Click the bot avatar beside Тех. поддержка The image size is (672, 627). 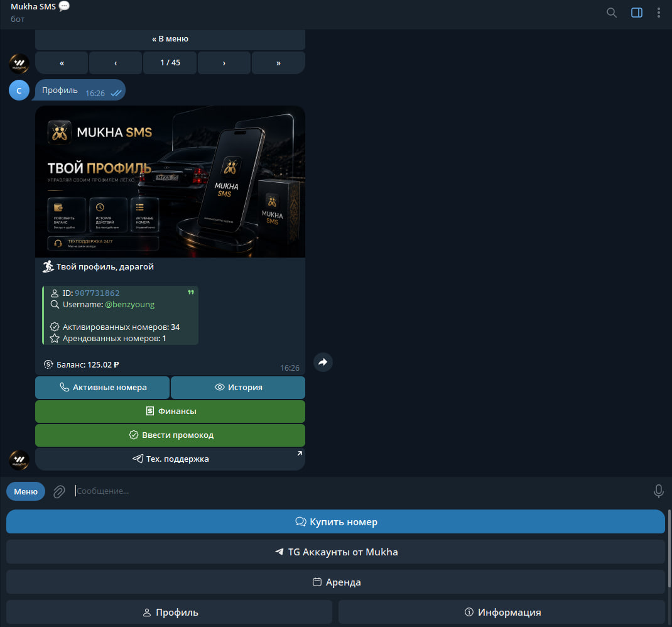pos(19,460)
